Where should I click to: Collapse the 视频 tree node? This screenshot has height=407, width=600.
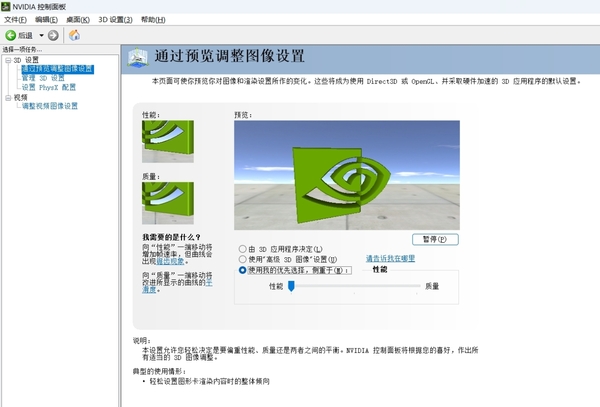8,98
